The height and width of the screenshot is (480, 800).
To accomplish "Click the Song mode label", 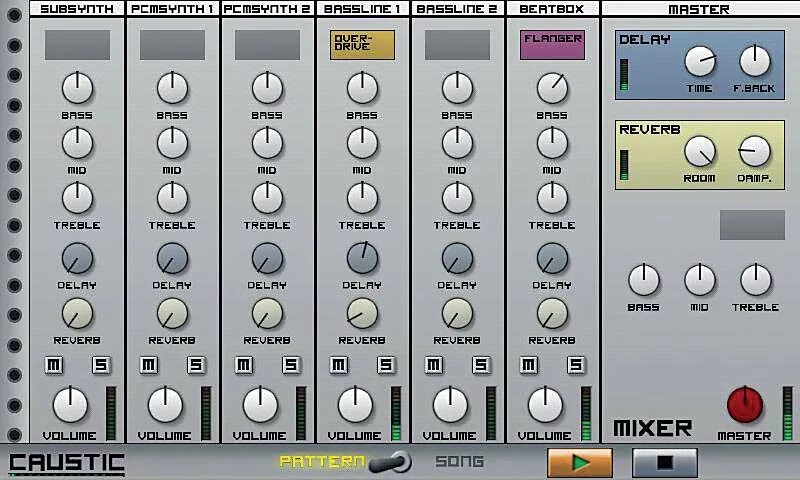I will coord(459,461).
